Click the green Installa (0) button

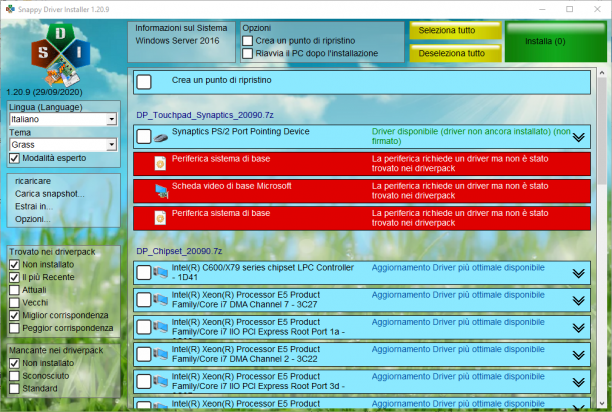click(556, 42)
